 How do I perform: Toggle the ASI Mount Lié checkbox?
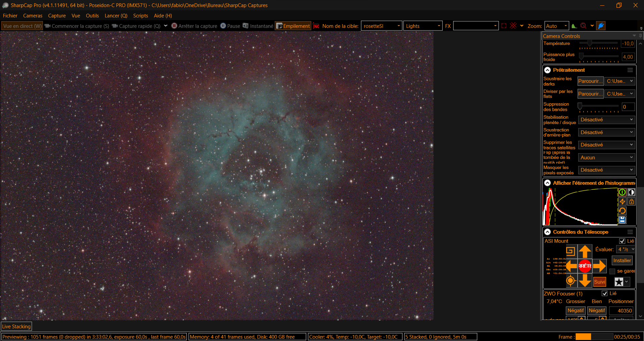[622, 241]
